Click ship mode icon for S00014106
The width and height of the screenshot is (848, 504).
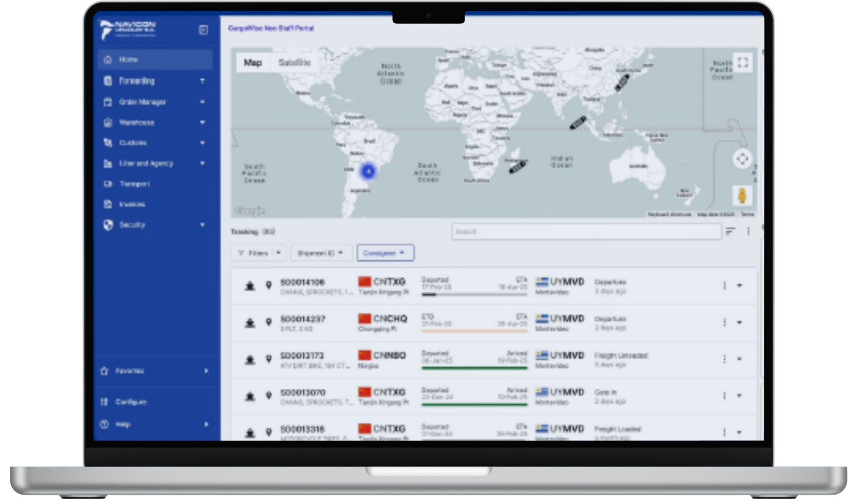click(250, 286)
